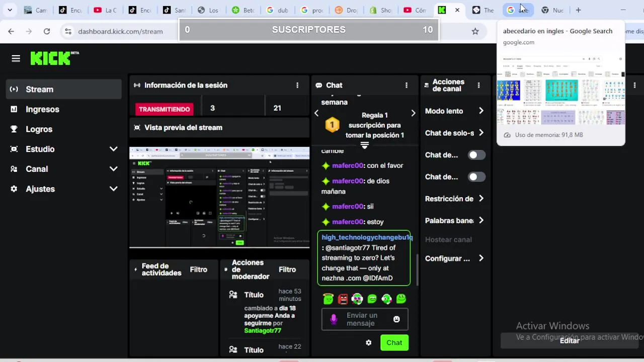Switch to the 'Cam' tab

point(35,10)
